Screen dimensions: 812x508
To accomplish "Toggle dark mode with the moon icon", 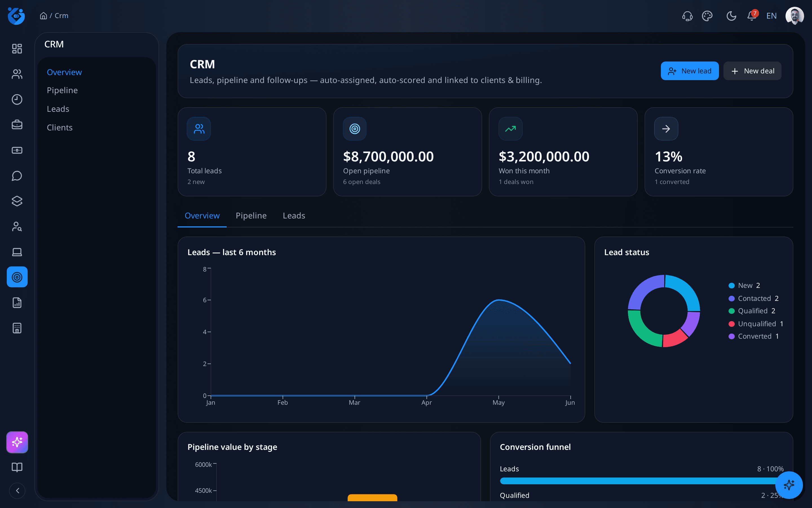I will click(x=731, y=16).
